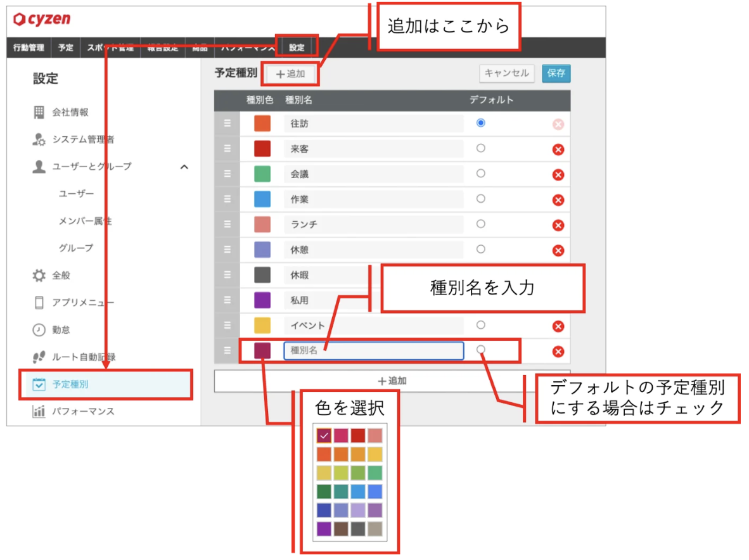Click the wide ＋追加 button below the list
This screenshot has width=749, height=560.
392,381
